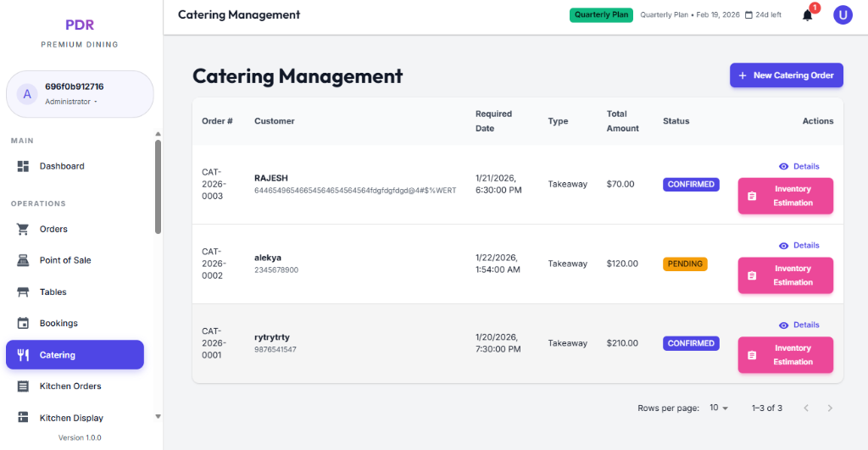Click the Dashboard grid icon

(x=24, y=166)
